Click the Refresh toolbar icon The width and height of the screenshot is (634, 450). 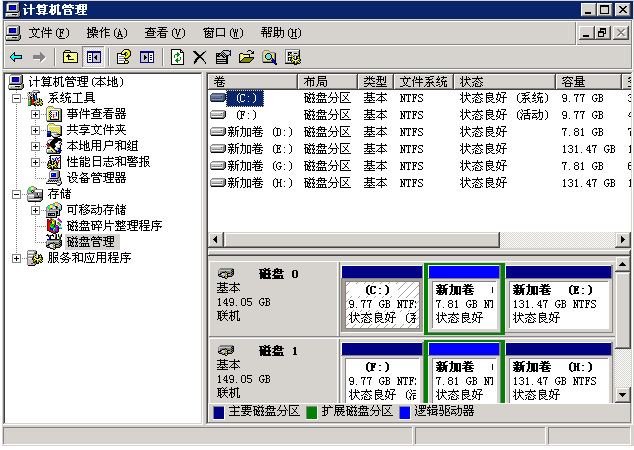click(177, 57)
